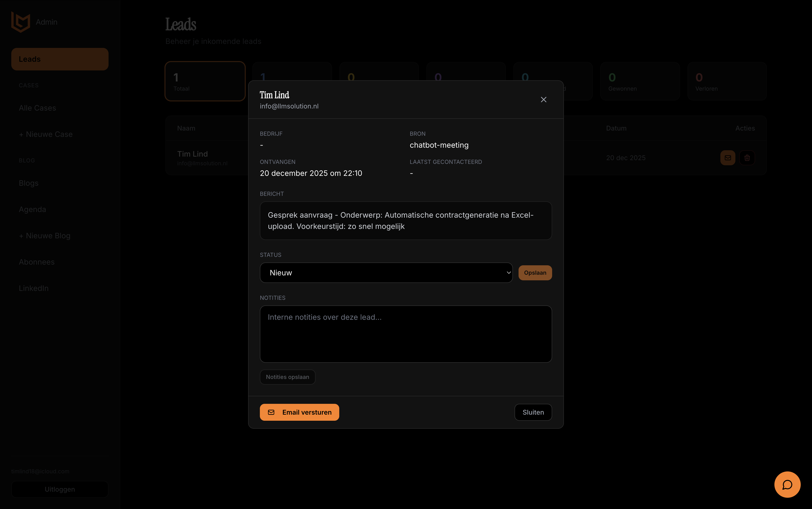This screenshot has width=812, height=509.
Task: Click the Email versturen button
Action: [299, 412]
